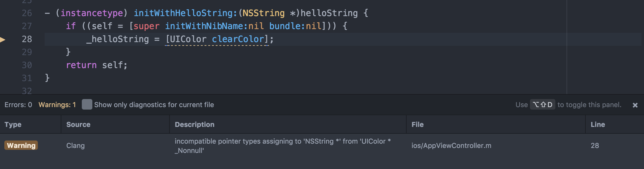Open ios/AppViewController.m from the diagnostics row
The width and height of the screenshot is (644, 169).
click(451, 145)
